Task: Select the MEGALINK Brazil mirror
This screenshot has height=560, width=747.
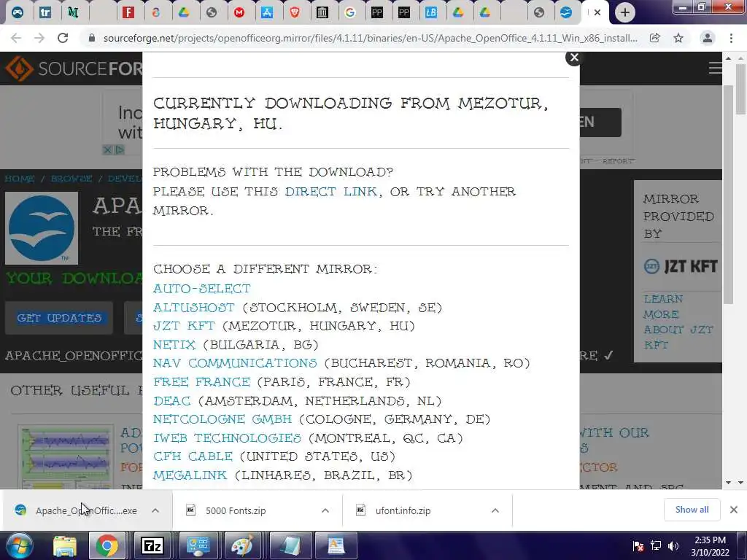Action: pyautogui.click(x=190, y=475)
